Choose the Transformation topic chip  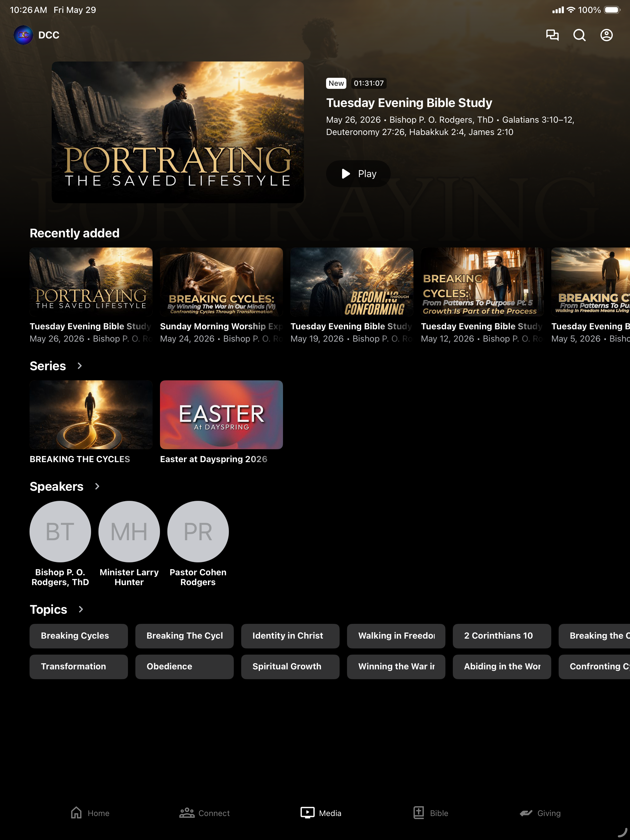tap(79, 667)
